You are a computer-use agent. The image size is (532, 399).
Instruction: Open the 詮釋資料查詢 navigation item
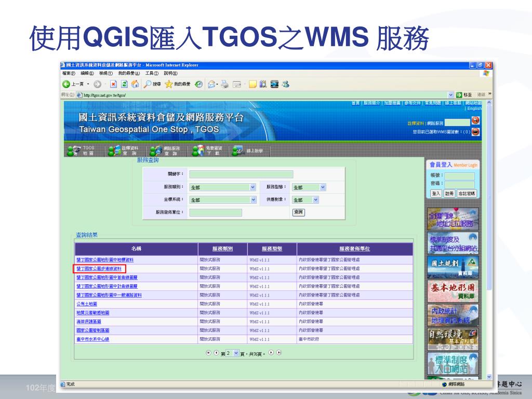point(123,150)
